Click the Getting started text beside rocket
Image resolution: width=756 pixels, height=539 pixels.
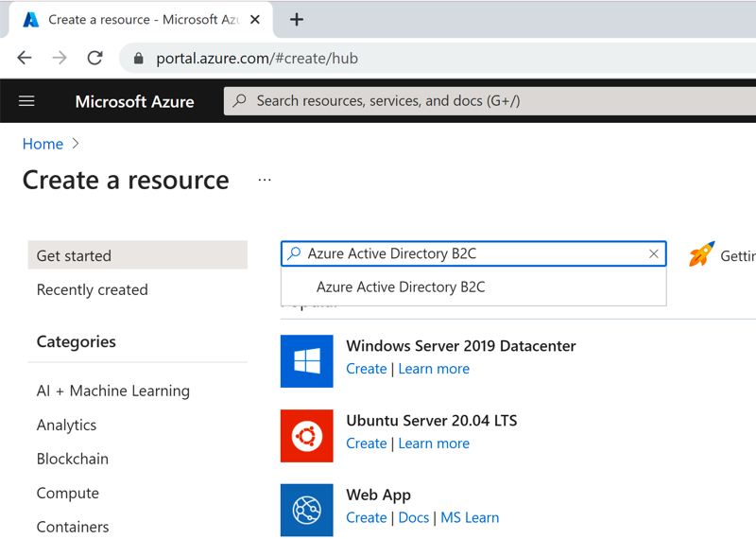[738, 255]
